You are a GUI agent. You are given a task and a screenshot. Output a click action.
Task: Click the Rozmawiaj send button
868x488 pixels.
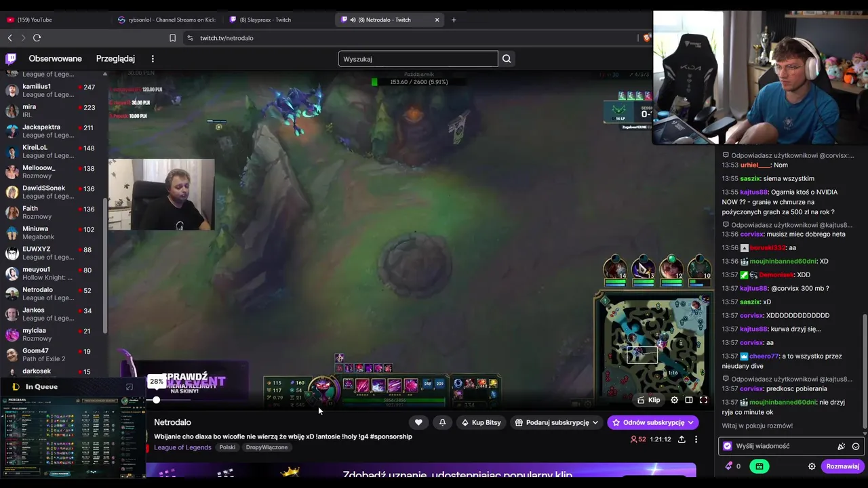(x=842, y=466)
